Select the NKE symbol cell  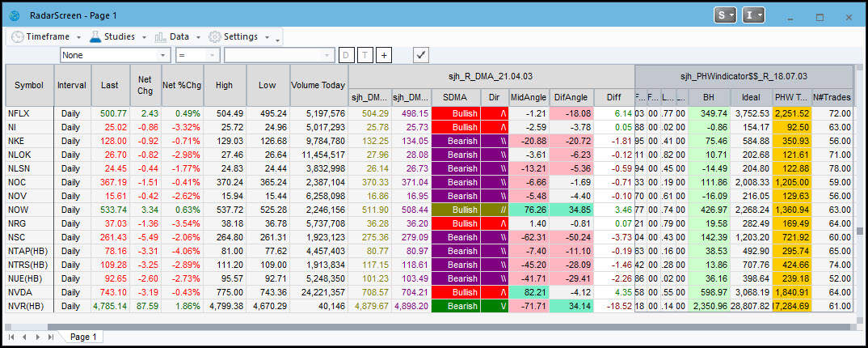click(x=29, y=141)
